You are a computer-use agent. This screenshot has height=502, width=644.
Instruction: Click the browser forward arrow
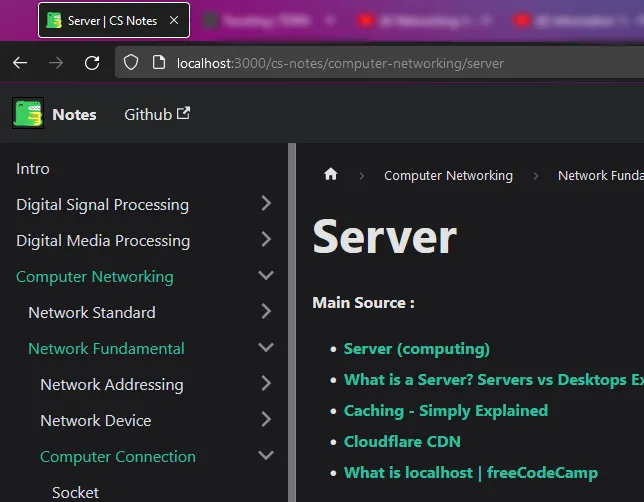tap(56, 63)
